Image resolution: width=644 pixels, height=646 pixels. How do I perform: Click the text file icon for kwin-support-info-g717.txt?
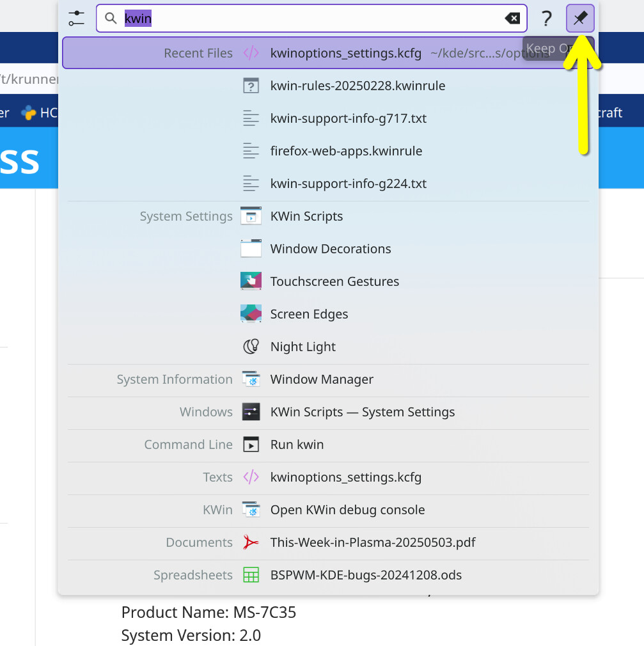coord(251,118)
